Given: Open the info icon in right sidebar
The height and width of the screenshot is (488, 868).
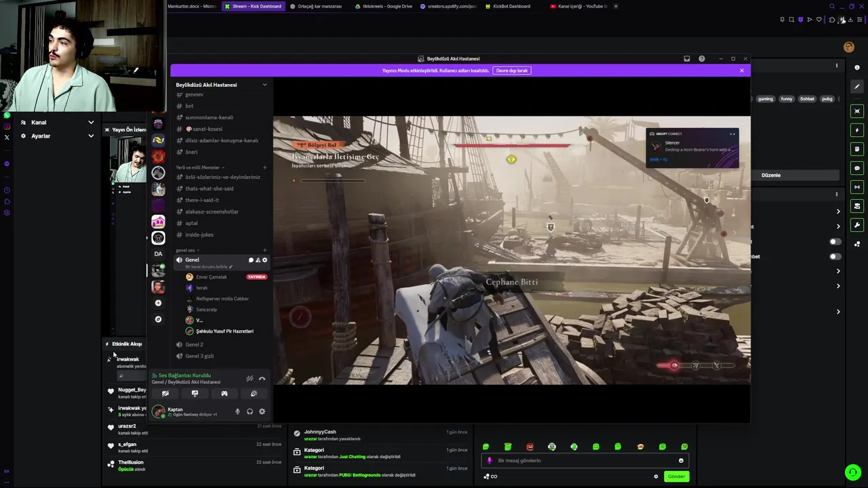Looking at the screenshot, I should click(857, 68).
